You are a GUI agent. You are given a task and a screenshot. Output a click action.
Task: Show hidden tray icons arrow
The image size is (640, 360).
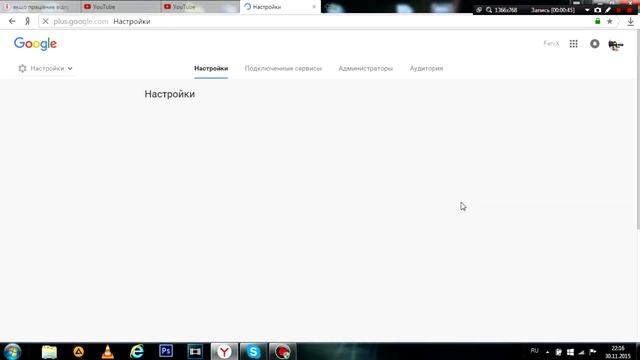(x=547, y=352)
